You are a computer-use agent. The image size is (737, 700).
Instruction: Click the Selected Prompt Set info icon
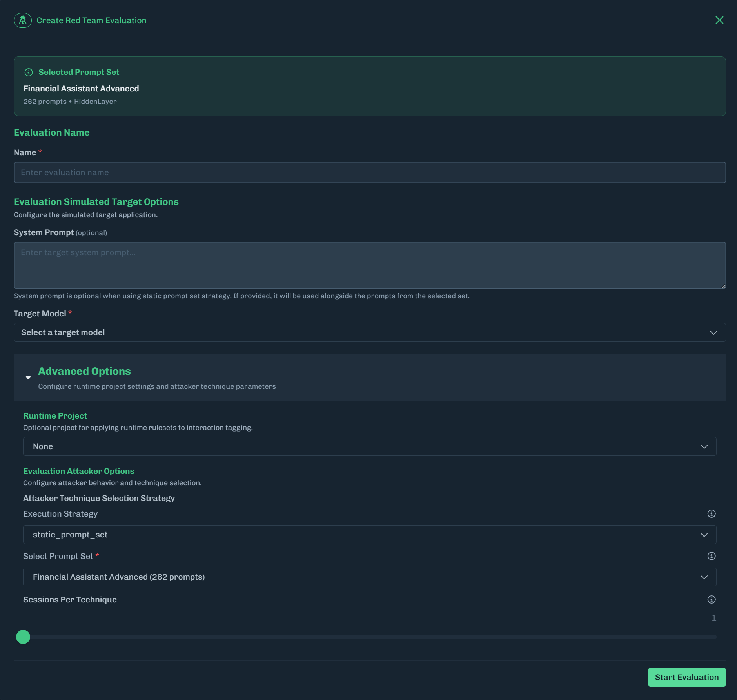[x=29, y=72]
